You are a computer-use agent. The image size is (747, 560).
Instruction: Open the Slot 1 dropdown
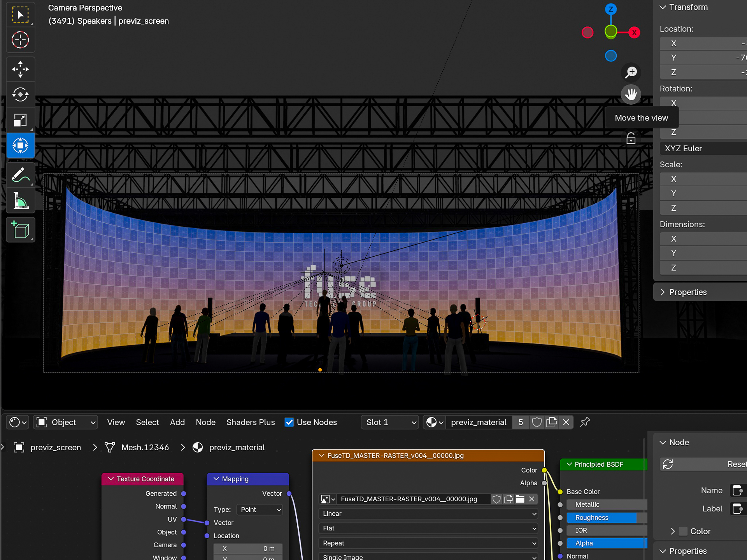pos(390,422)
